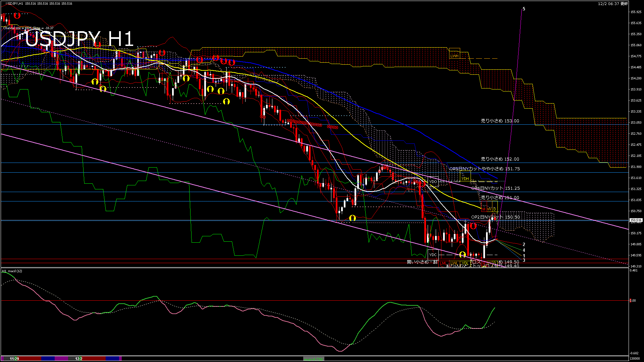Click the H1 macd (12) indicator title
The image size is (644, 362).
(x=12, y=271)
